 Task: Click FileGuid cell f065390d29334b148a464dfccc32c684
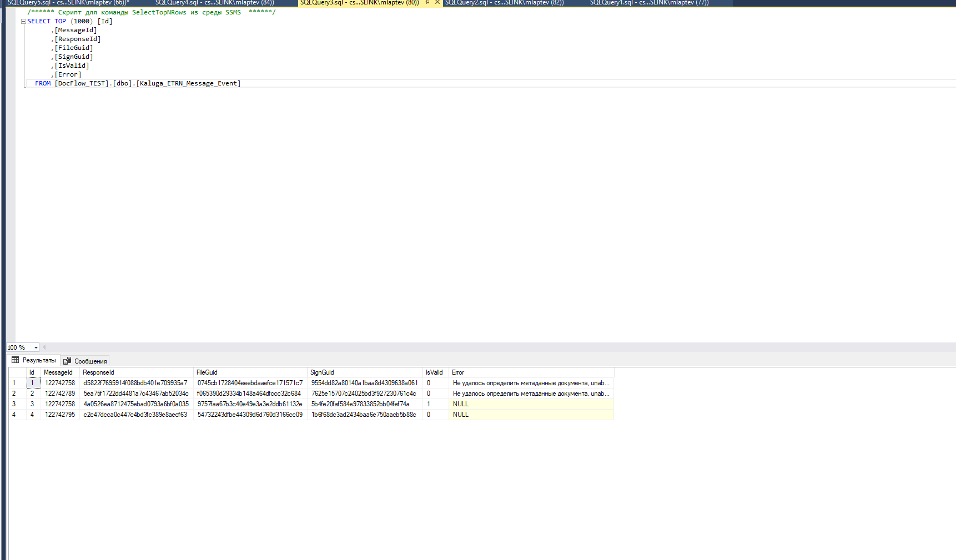[x=250, y=393]
